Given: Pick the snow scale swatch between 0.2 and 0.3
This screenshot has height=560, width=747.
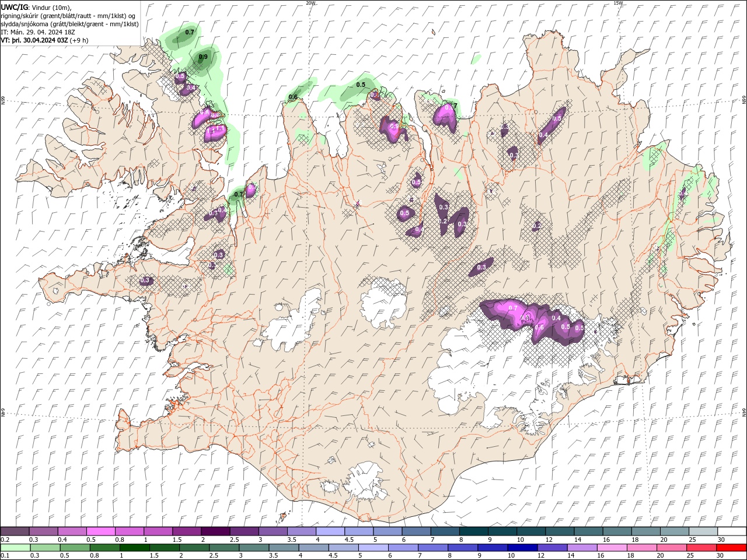Looking at the screenshot, I should (15, 531).
